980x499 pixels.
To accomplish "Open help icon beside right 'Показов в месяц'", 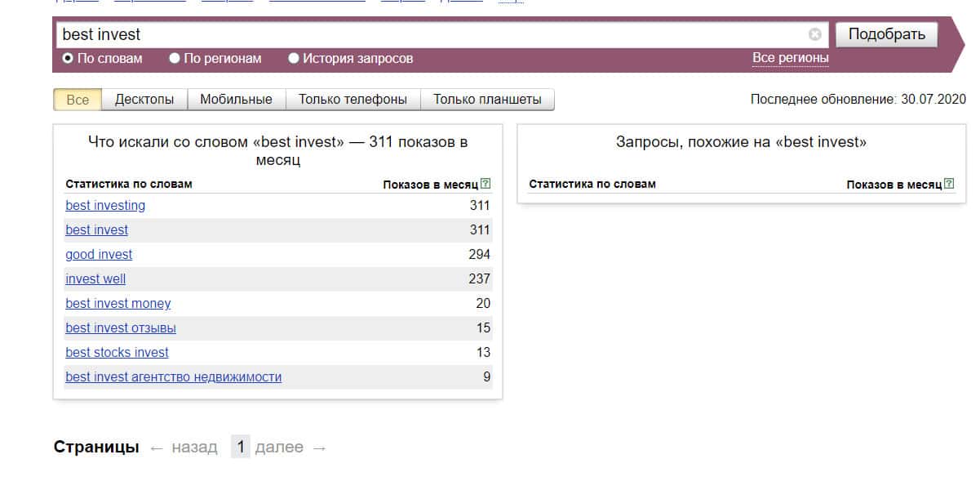I will (949, 184).
